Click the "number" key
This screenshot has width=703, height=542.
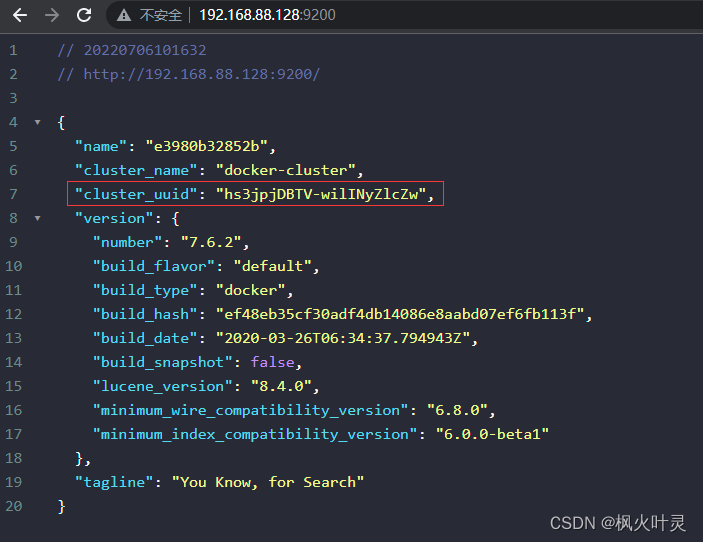[127, 243]
